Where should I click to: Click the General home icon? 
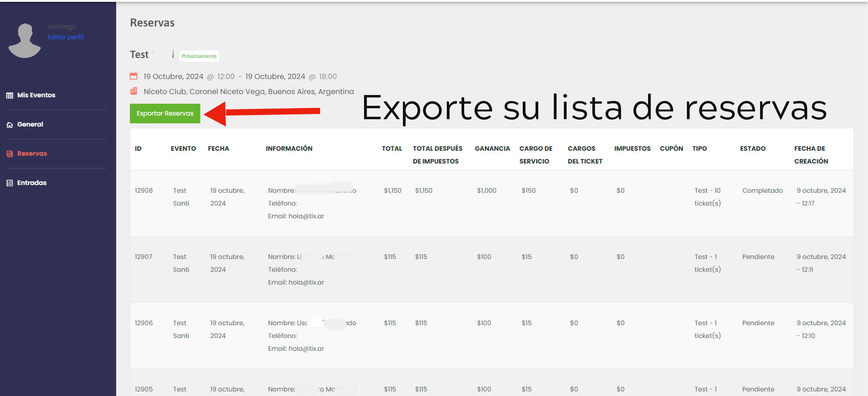coord(10,125)
